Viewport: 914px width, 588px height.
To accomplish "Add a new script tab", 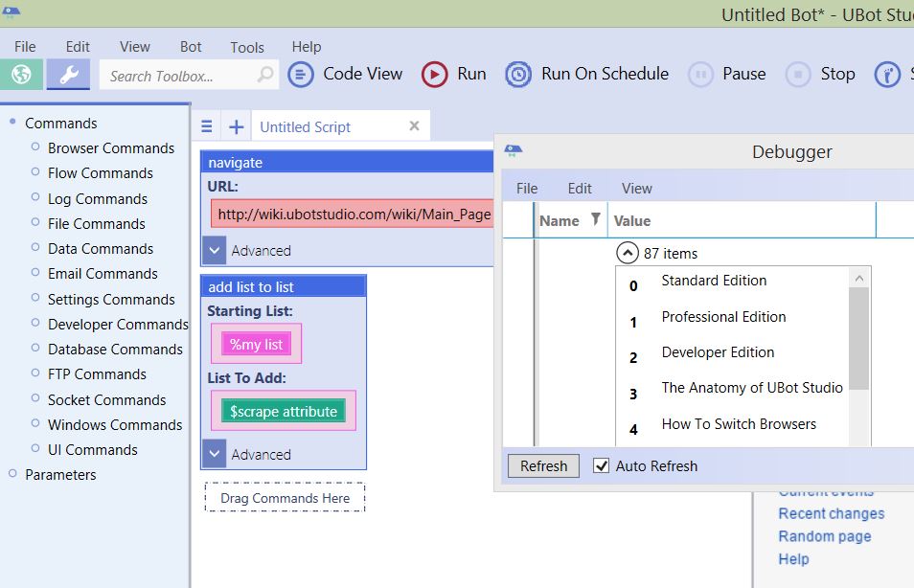I will (x=236, y=126).
